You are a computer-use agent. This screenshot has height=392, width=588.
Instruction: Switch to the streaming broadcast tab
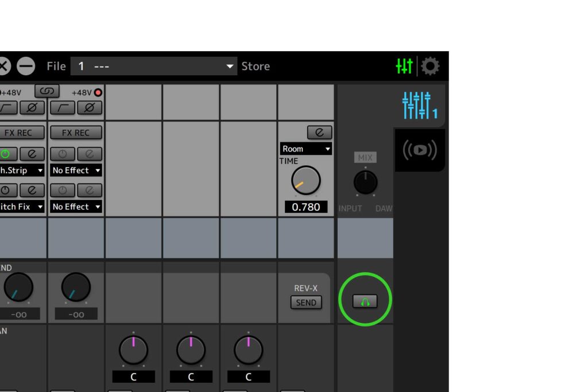click(419, 150)
